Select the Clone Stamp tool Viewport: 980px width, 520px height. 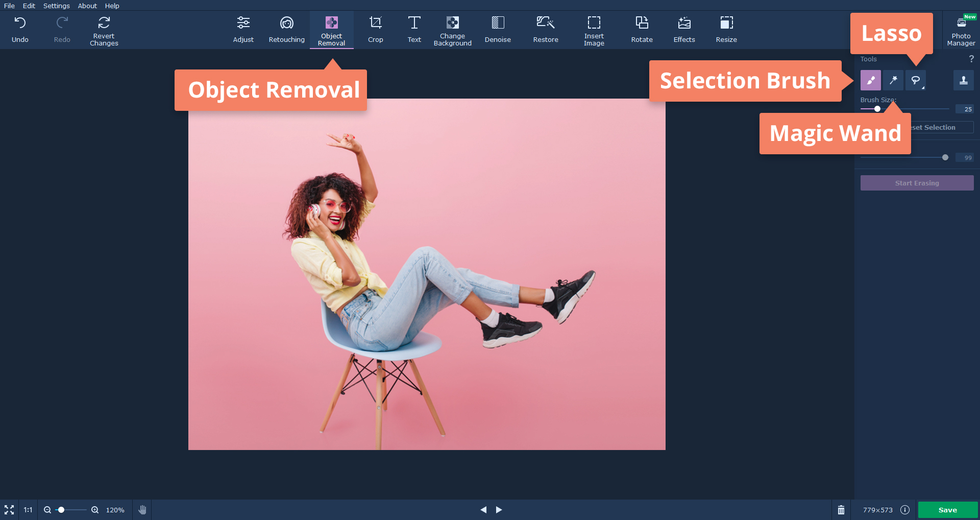963,80
